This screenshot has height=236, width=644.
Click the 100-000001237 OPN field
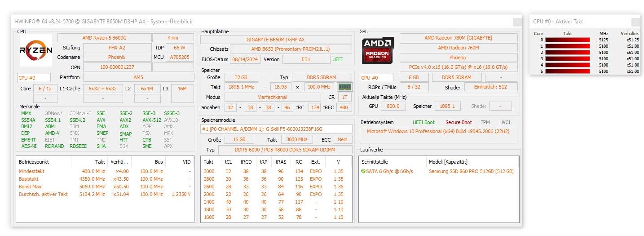point(117,67)
